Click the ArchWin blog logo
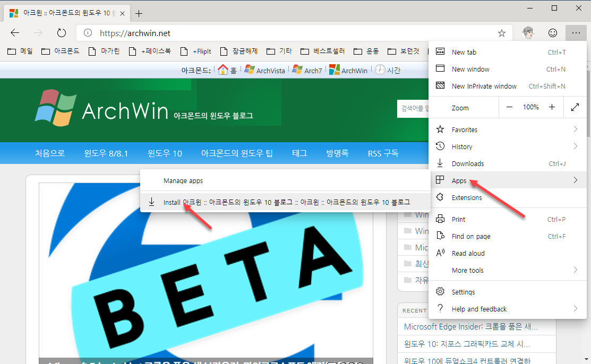 point(101,109)
